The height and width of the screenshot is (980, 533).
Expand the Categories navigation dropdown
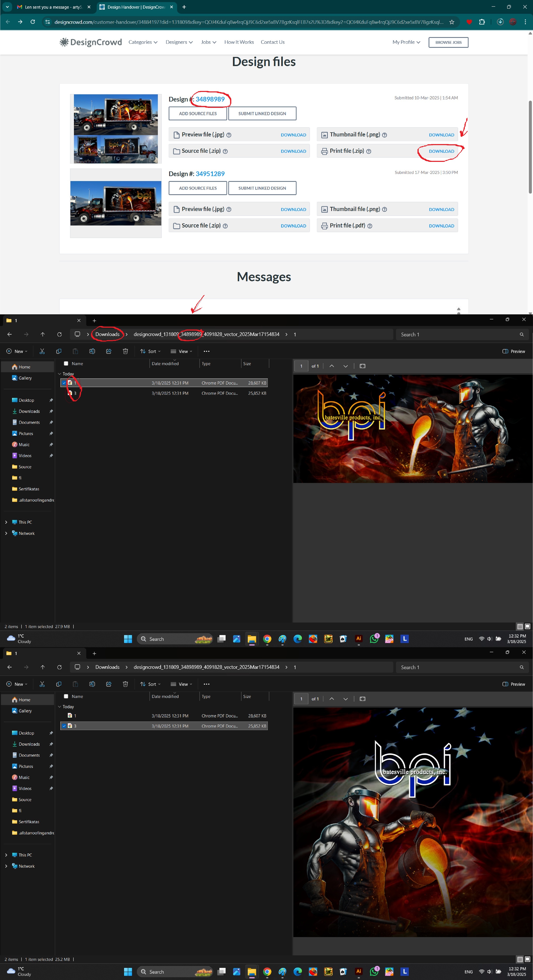coord(143,42)
